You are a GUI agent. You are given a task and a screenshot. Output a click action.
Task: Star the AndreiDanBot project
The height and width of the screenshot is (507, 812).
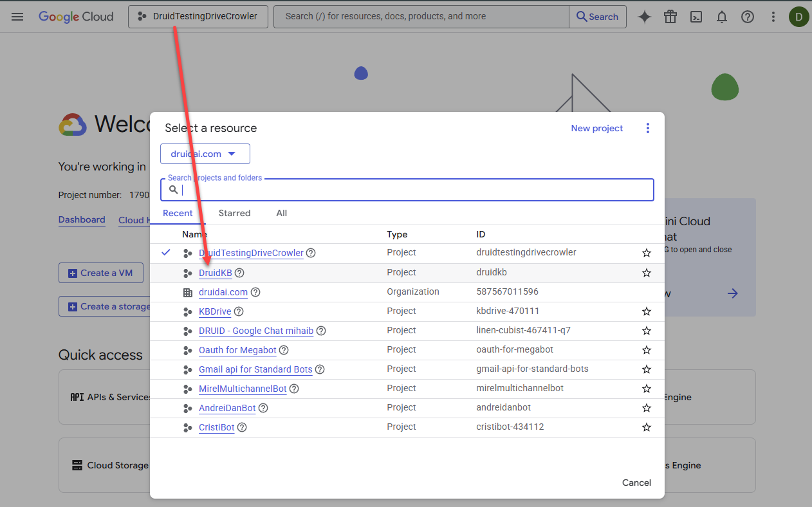point(647,408)
